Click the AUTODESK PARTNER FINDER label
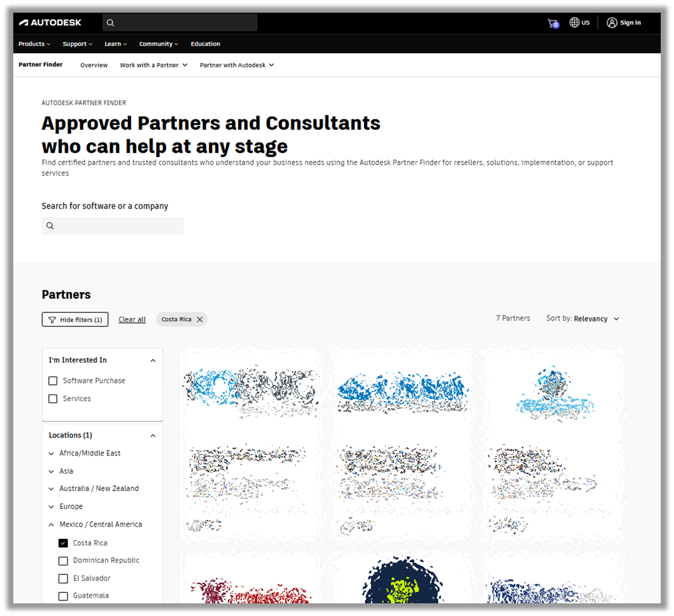The image size is (674, 616). tap(84, 103)
